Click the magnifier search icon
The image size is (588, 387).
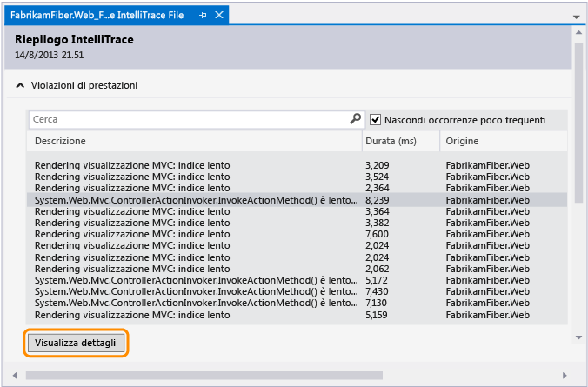(x=355, y=119)
